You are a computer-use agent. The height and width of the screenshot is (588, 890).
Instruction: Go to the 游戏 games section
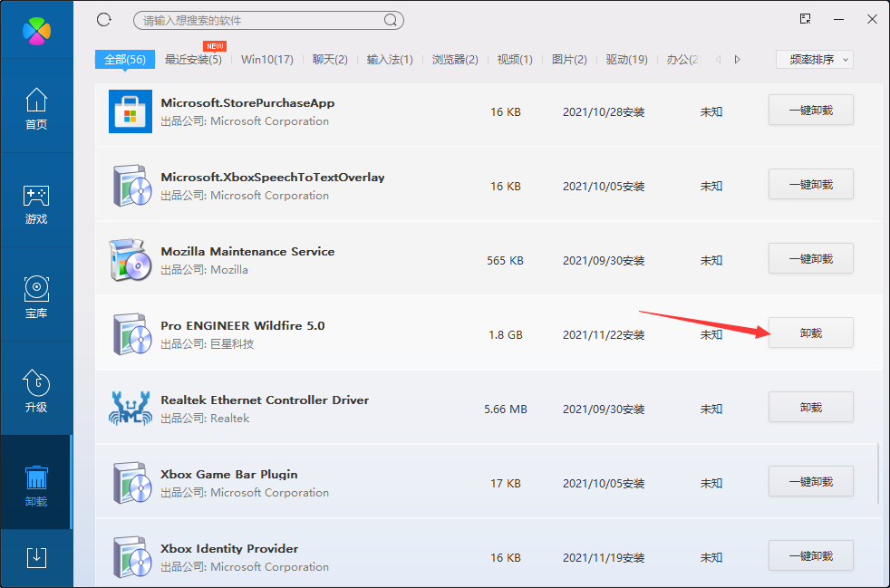tap(36, 204)
